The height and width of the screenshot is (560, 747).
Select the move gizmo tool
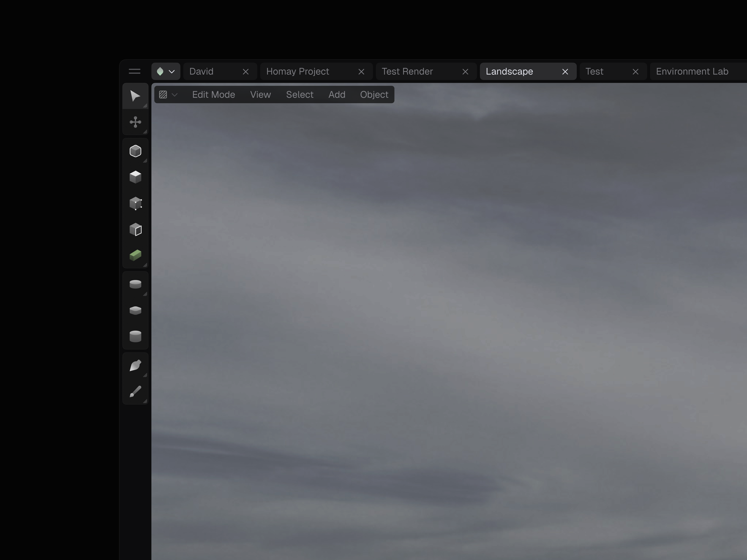tap(135, 122)
